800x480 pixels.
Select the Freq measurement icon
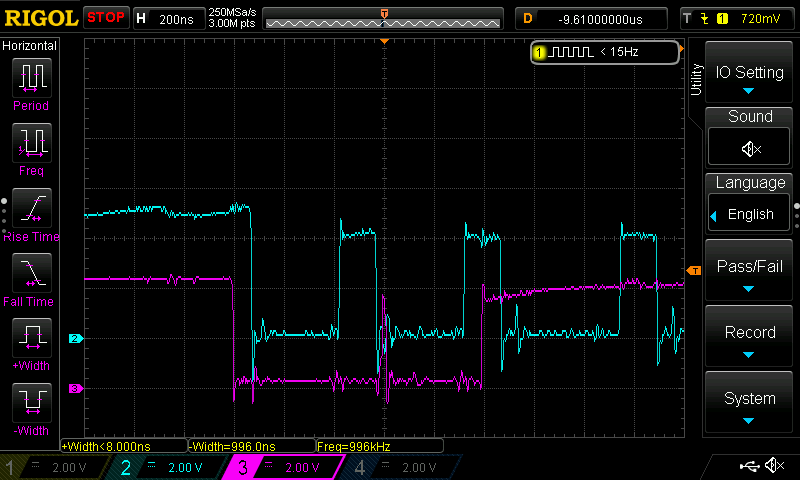(31, 145)
